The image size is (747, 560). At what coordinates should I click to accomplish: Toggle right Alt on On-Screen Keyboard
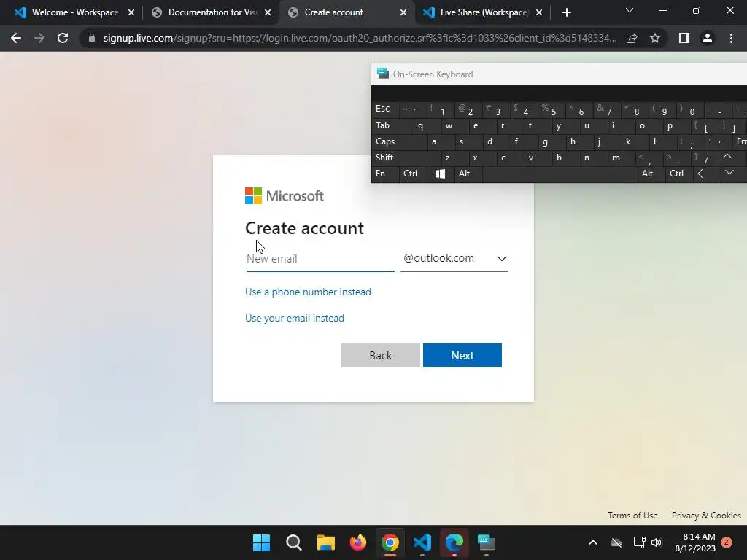(650, 174)
